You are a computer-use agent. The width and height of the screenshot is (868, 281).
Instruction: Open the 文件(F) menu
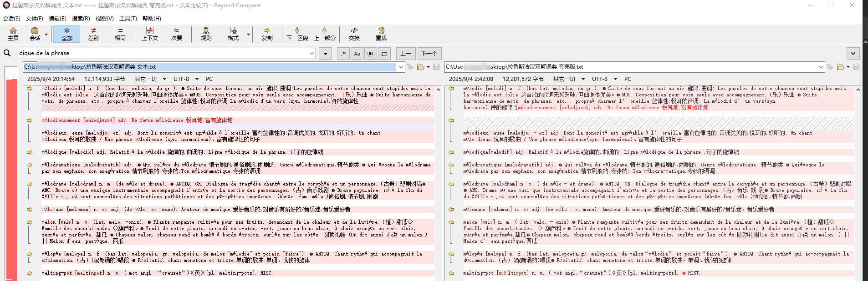click(35, 19)
